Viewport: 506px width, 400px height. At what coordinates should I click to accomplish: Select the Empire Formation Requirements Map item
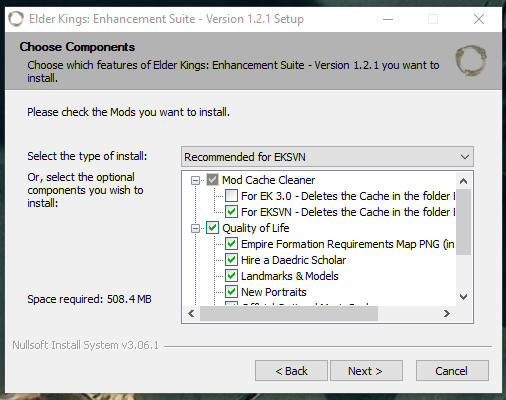[x=348, y=244]
